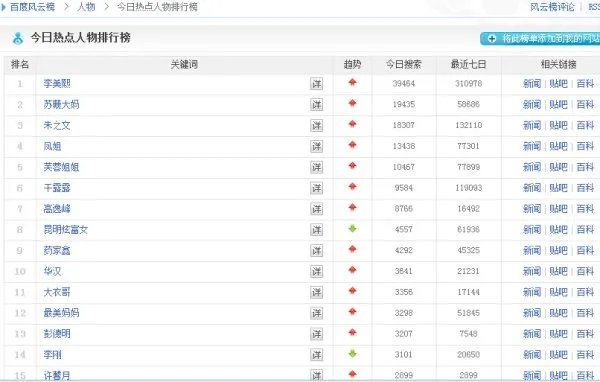
Task: Go to 人物 category in the breadcrumb
Action: [x=86, y=7]
